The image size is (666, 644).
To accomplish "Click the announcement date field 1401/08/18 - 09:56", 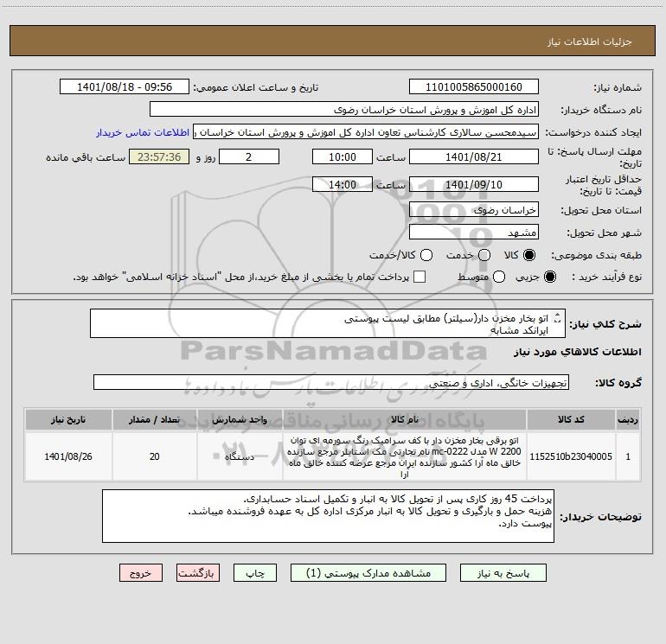I will 125,87.
